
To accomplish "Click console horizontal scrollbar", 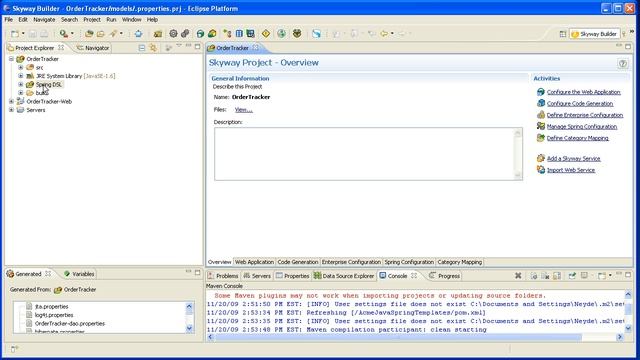I will pyautogui.click(x=415, y=337).
